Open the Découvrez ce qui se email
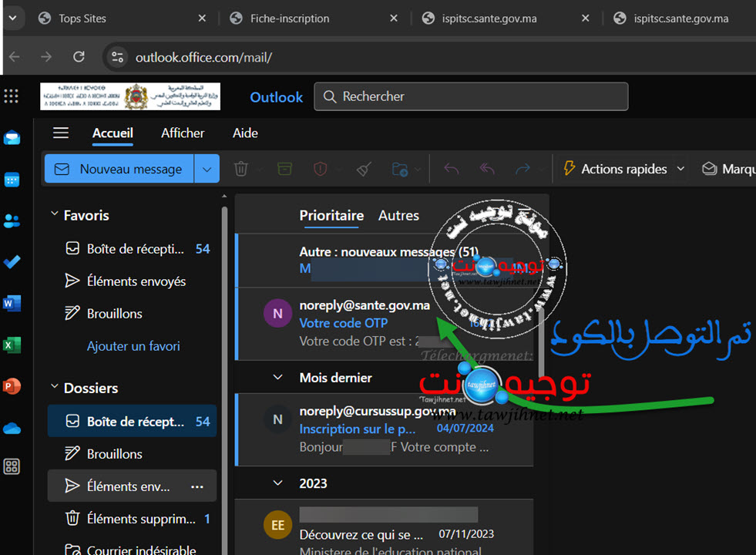756x555 pixels. click(x=385, y=527)
